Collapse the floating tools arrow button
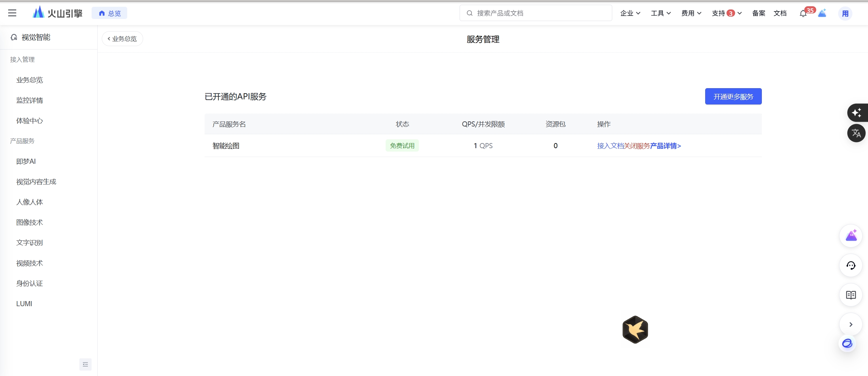Screen dimensions: 868x376 pyautogui.click(x=851, y=324)
